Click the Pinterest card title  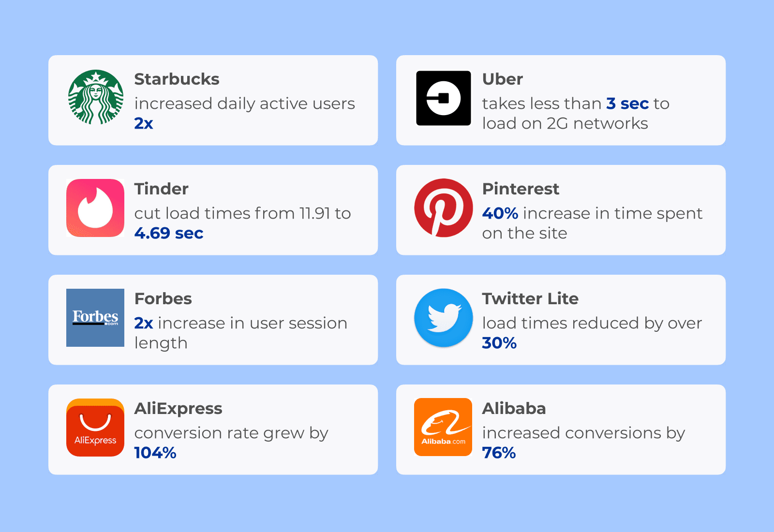[x=521, y=189]
